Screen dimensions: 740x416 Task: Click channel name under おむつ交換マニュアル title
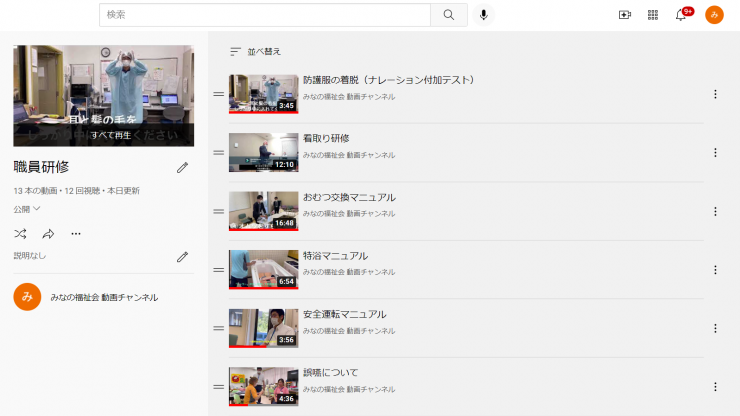click(349, 214)
